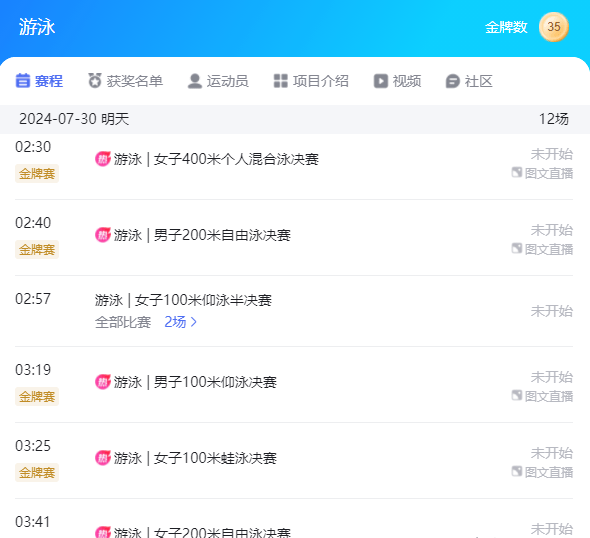Image resolution: width=590 pixels, height=538 pixels.
Task: Click 未开始 status of 女子100米仰泳半决赛
Action: click(x=552, y=311)
